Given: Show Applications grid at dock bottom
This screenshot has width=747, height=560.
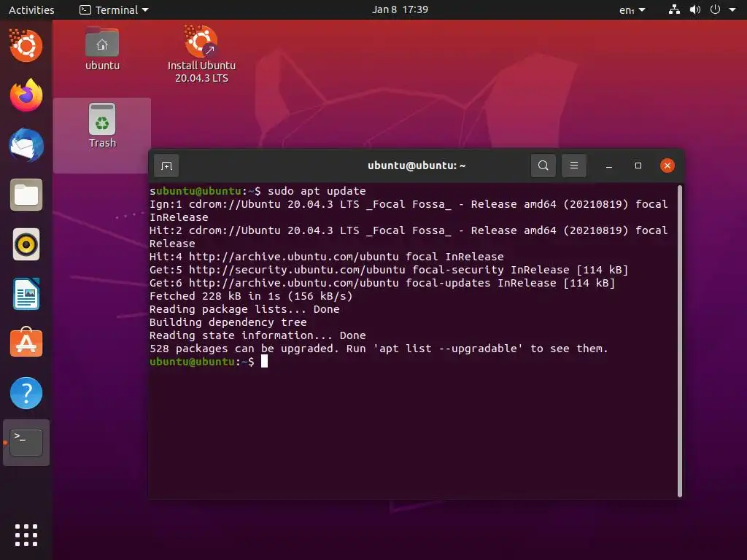Looking at the screenshot, I should pos(26,534).
